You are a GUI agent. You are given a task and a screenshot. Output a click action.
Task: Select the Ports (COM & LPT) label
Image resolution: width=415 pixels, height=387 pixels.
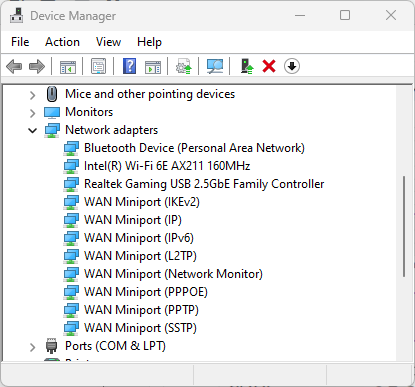(115, 346)
